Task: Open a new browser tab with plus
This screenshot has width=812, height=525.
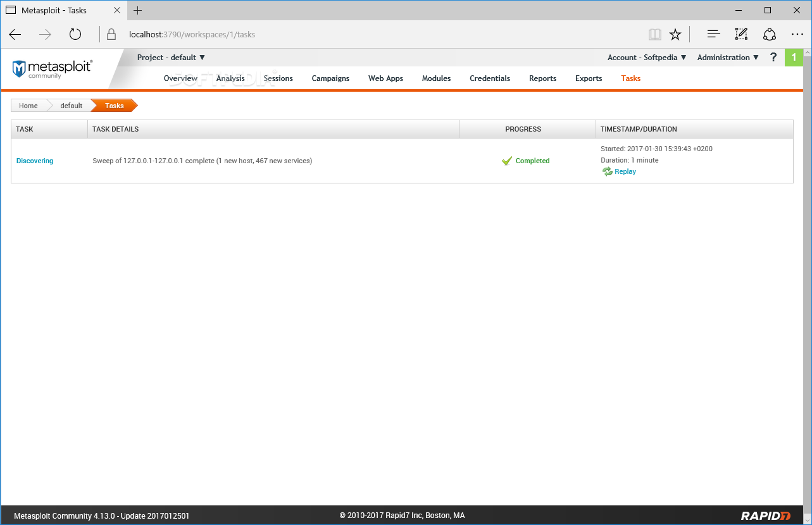Action: [x=138, y=10]
